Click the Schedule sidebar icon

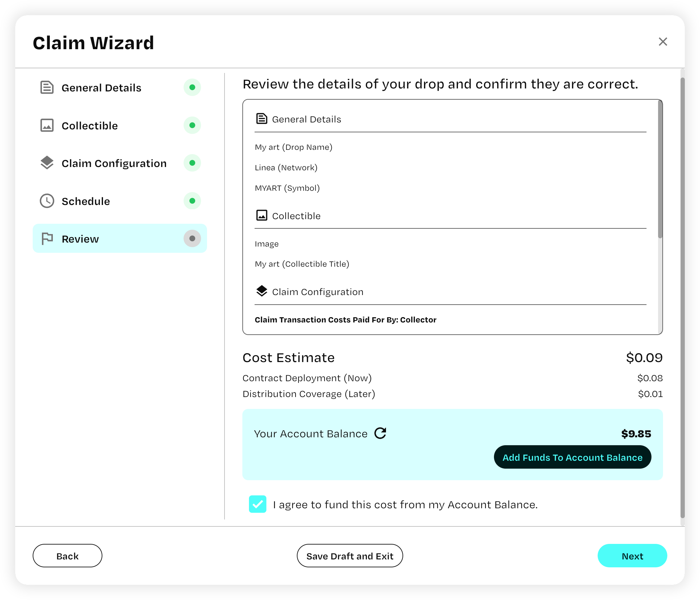pyautogui.click(x=47, y=201)
